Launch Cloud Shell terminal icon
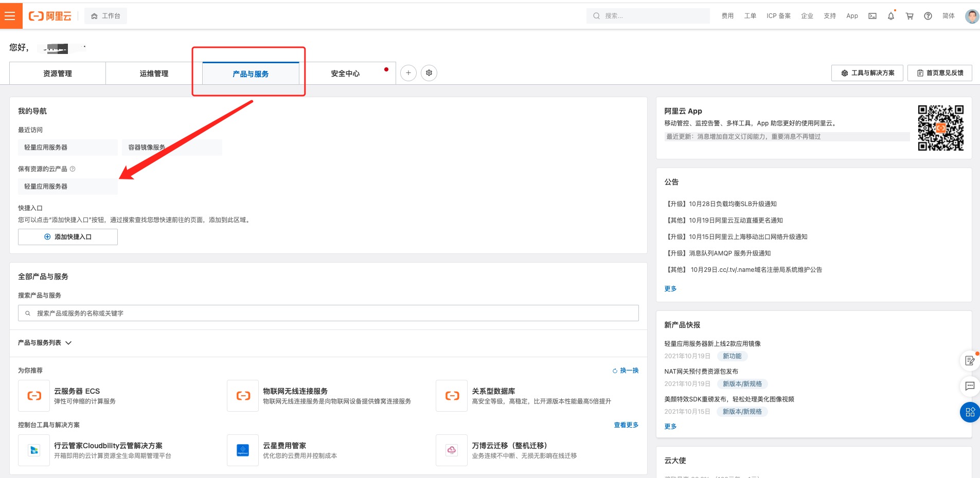The width and height of the screenshot is (980, 478). (872, 16)
